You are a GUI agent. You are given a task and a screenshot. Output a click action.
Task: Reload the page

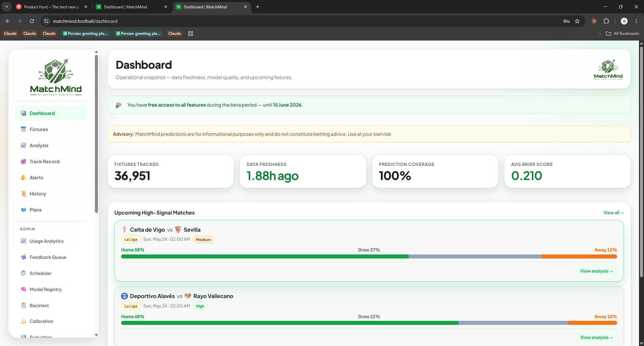[x=32, y=21]
